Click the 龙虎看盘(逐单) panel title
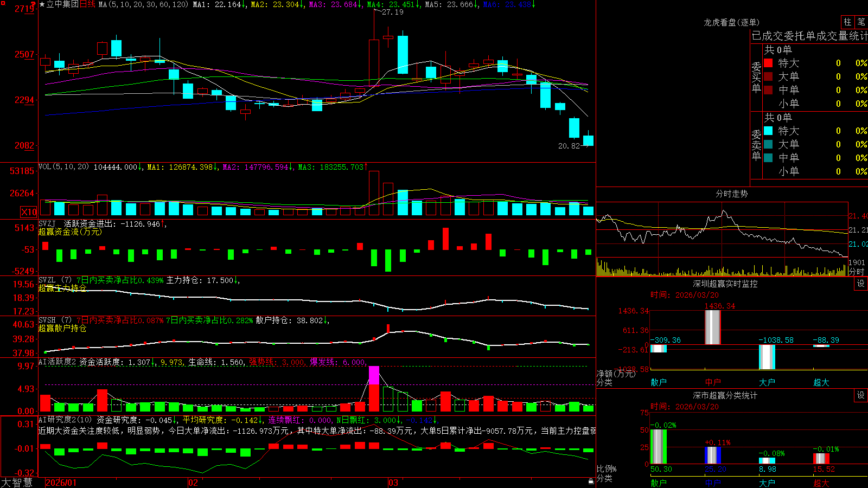 click(731, 22)
